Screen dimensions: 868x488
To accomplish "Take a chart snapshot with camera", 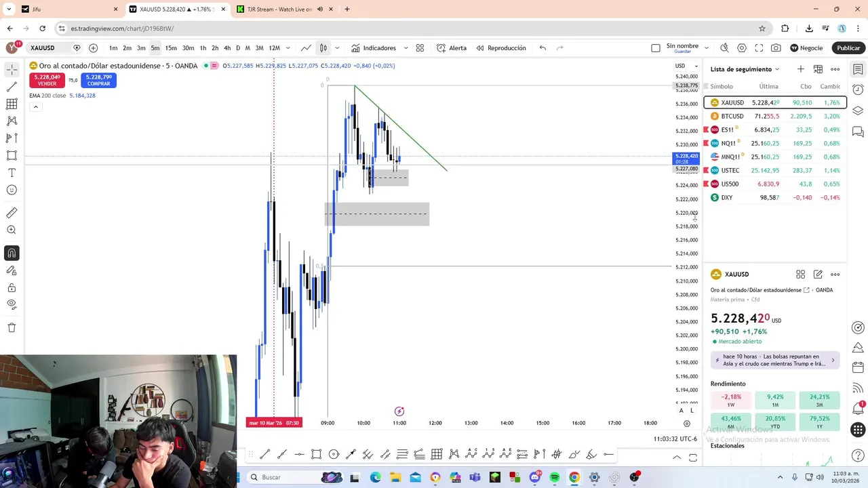I will click(776, 48).
